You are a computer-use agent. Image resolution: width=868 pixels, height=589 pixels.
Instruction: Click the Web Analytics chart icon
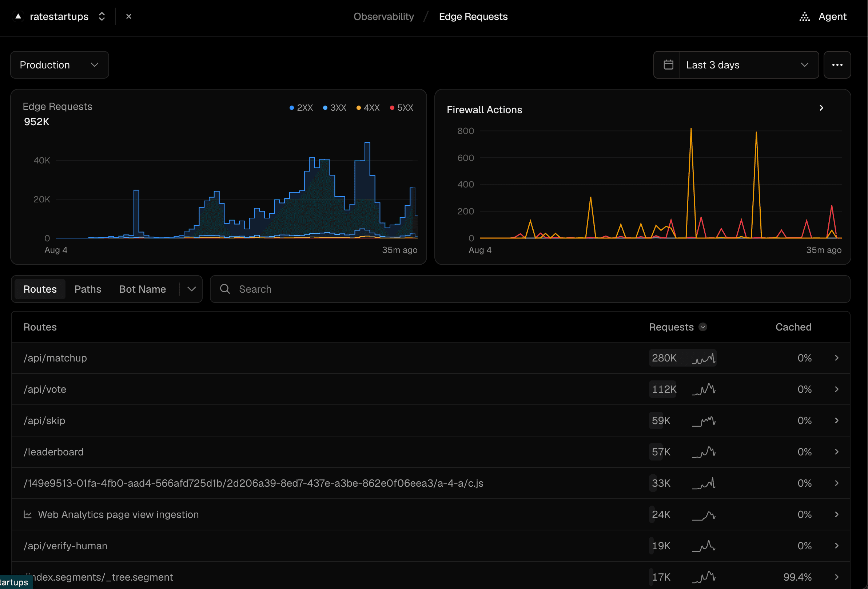tap(28, 515)
